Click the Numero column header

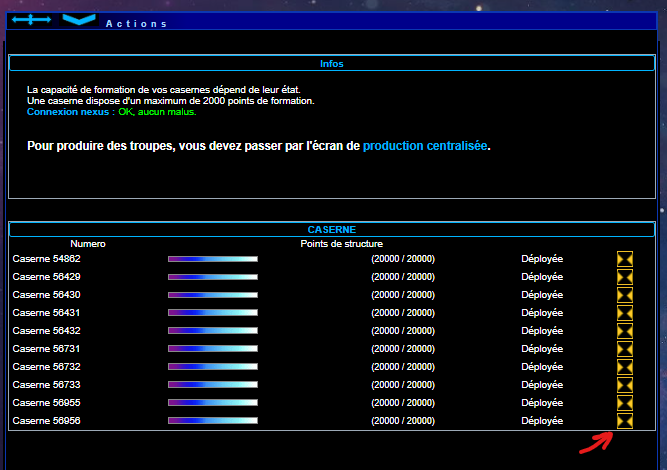(88, 244)
